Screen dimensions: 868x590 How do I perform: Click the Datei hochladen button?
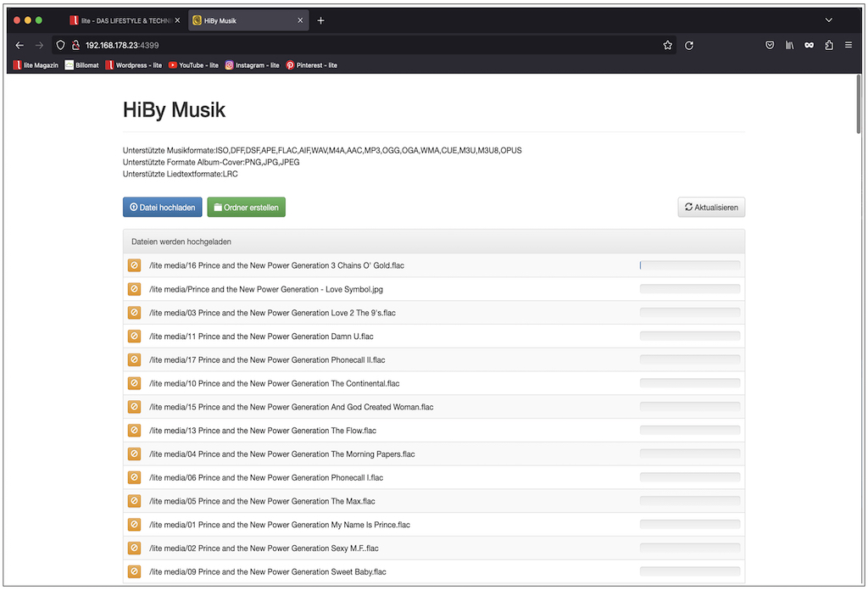pos(162,207)
